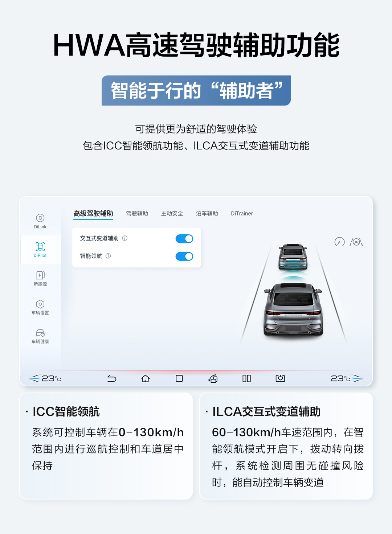Open recent apps square icon
Screen dimensions: 392x534
coord(179,379)
